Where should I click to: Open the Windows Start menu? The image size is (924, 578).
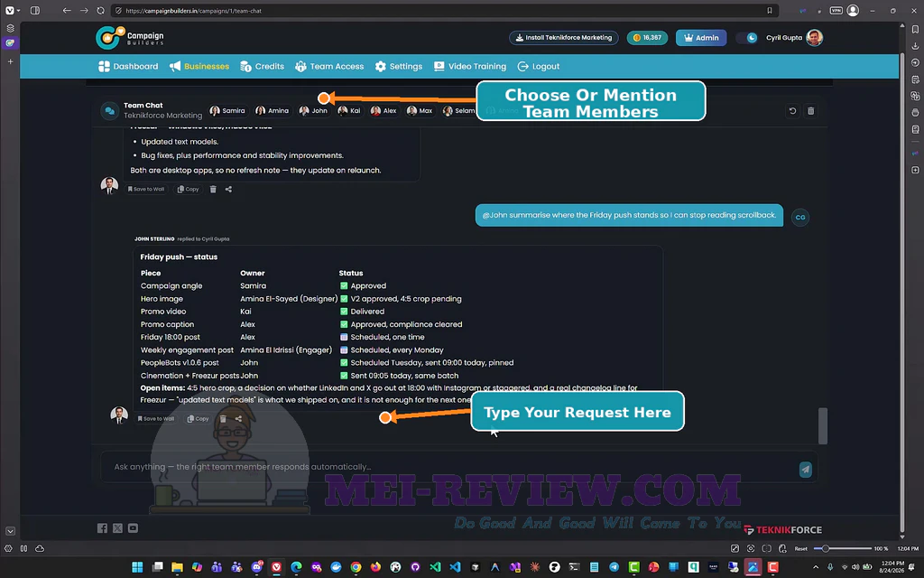(x=137, y=567)
